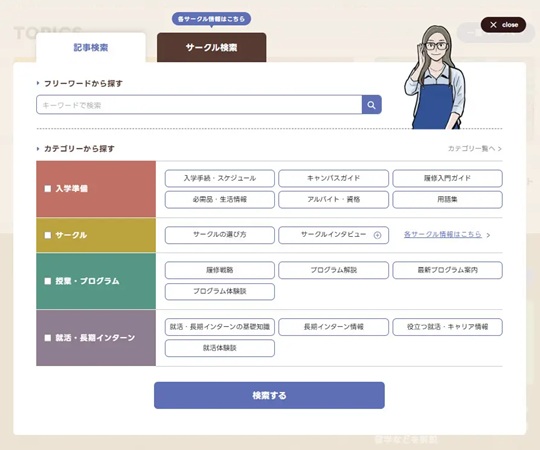Click the magnifying glass search icon

tap(371, 105)
